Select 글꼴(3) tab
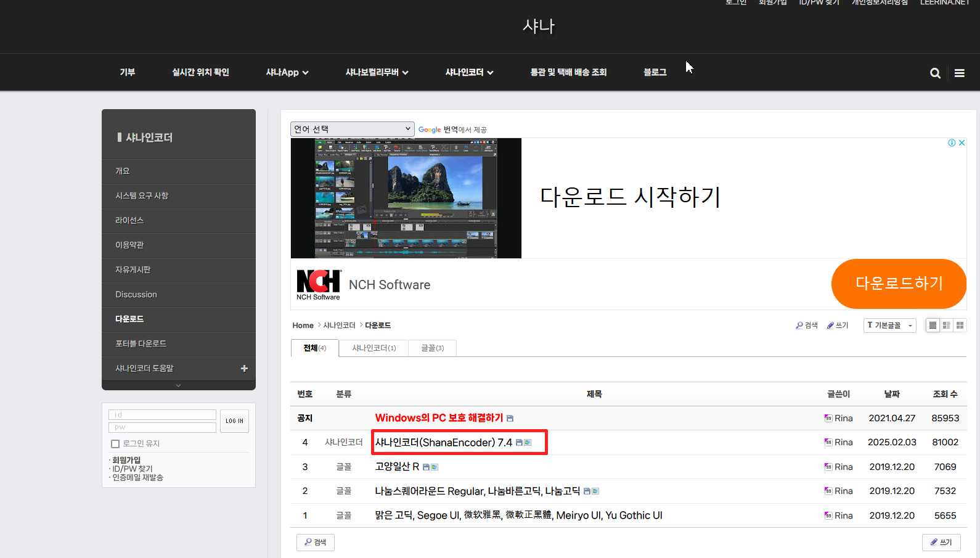 coord(432,348)
